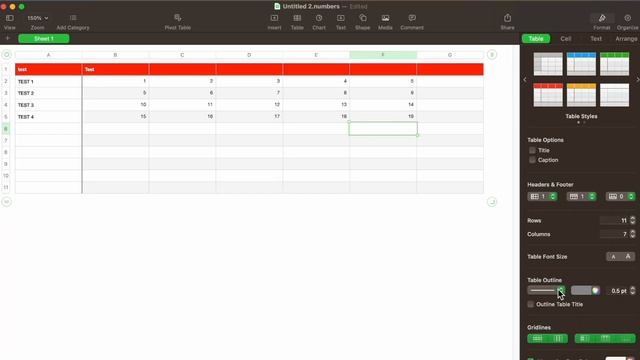
Task: Enable the Caption table option
Action: [x=532, y=160]
